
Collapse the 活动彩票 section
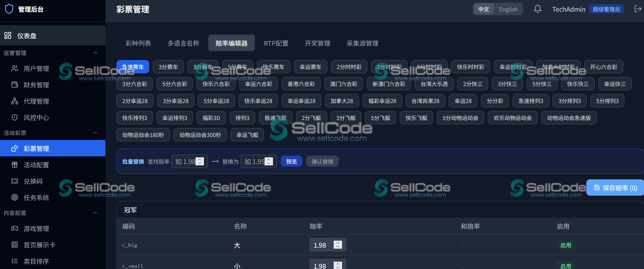point(95,133)
